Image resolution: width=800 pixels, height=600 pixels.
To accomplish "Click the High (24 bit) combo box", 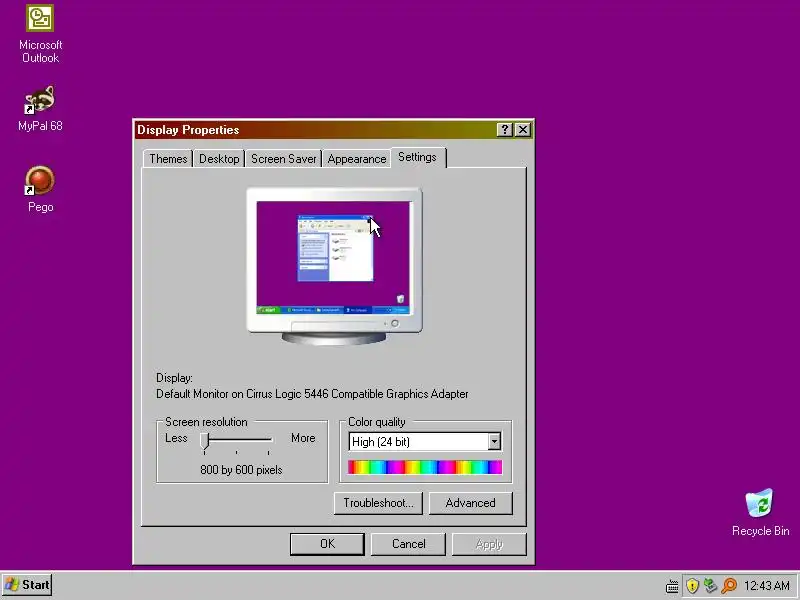I will click(x=424, y=441).
